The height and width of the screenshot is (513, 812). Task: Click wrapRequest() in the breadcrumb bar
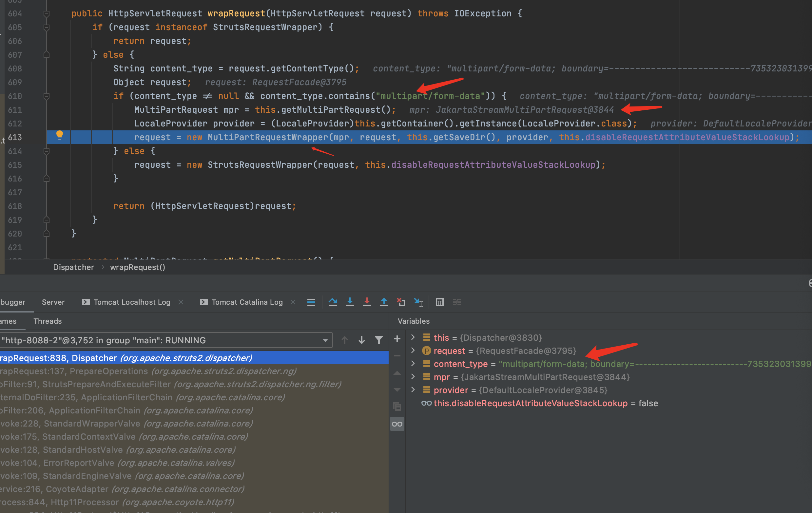point(138,267)
